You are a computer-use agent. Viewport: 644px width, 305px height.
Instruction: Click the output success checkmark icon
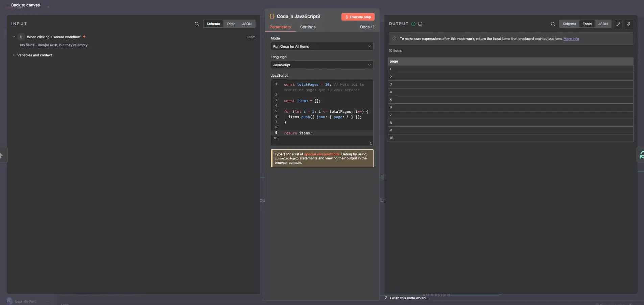413,24
